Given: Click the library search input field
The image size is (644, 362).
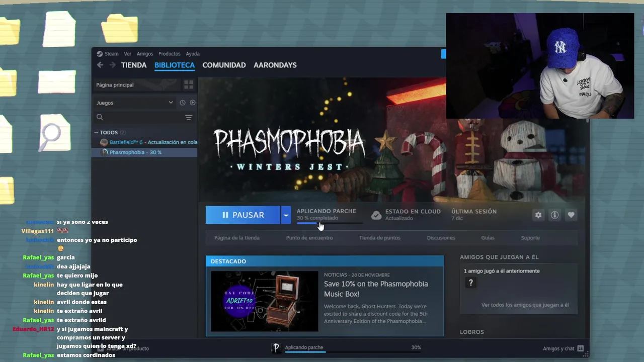Looking at the screenshot, I should point(143,117).
